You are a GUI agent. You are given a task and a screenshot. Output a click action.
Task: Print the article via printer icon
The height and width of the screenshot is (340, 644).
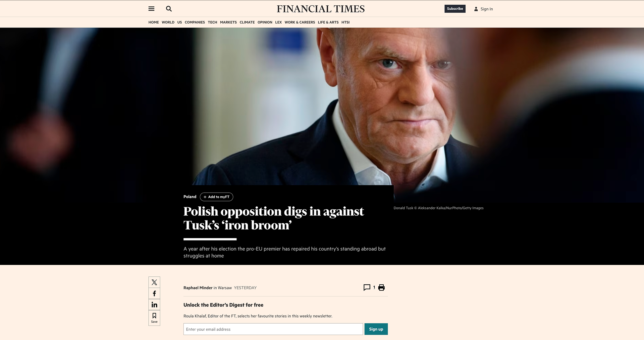tap(381, 287)
